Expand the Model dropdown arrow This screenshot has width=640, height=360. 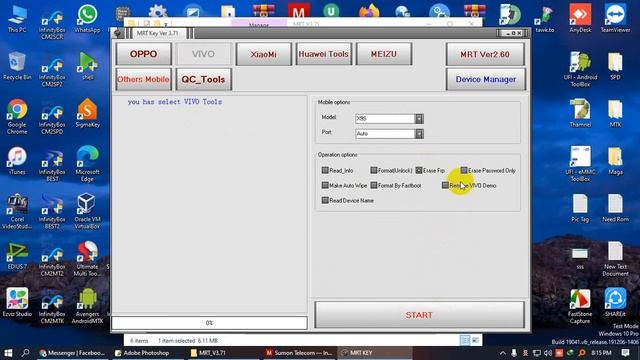click(x=419, y=118)
